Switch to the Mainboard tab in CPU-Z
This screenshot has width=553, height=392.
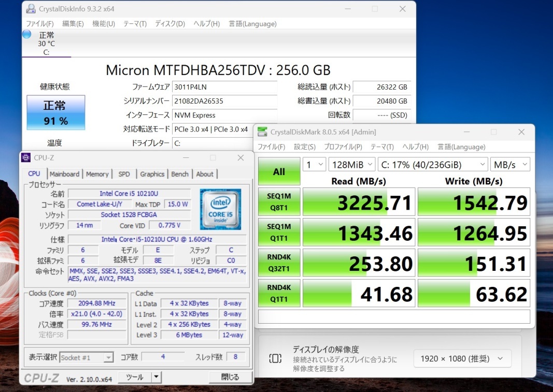tap(64, 174)
